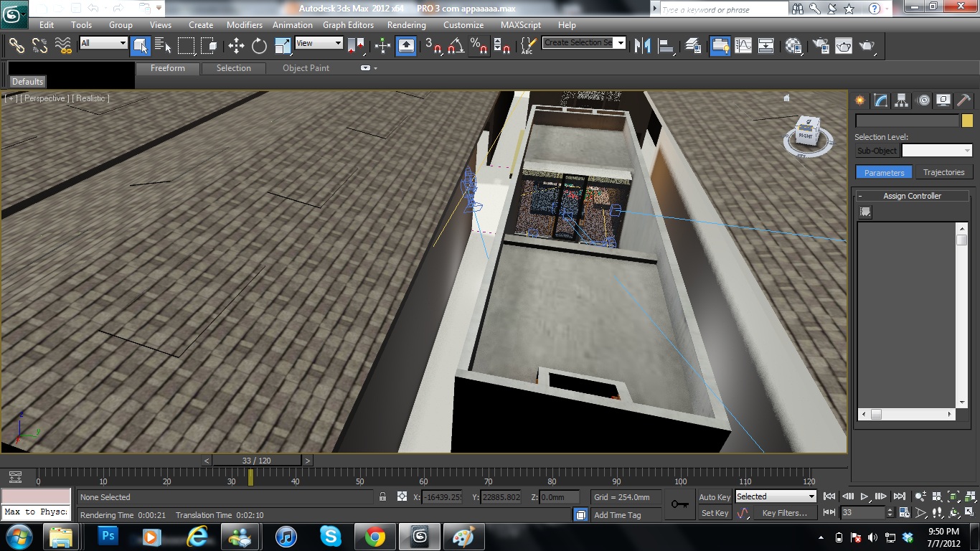Viewport: 980px width, 551px height.
Task: Toggle Angle Snap on the toolbar
Action: [x=455, y=46]
